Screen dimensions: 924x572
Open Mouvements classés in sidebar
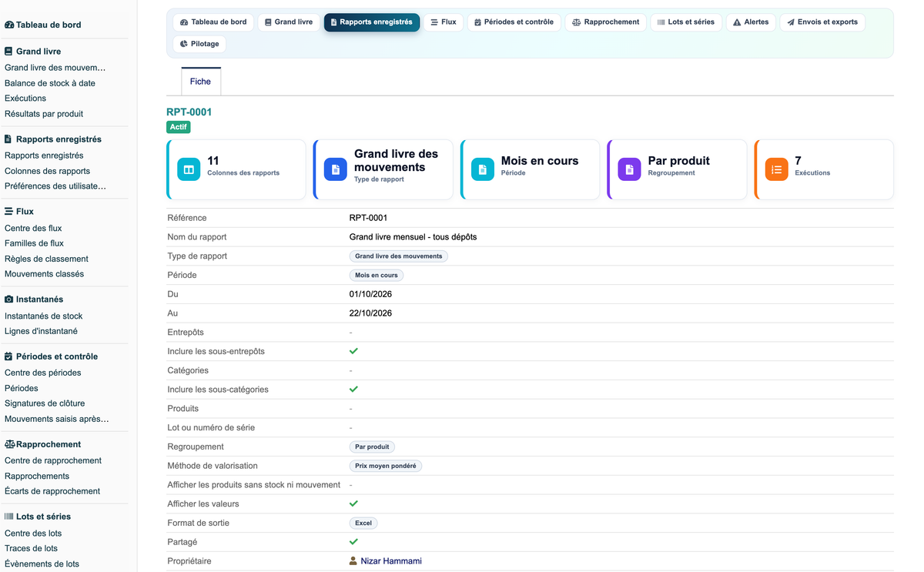click(44, 274)
